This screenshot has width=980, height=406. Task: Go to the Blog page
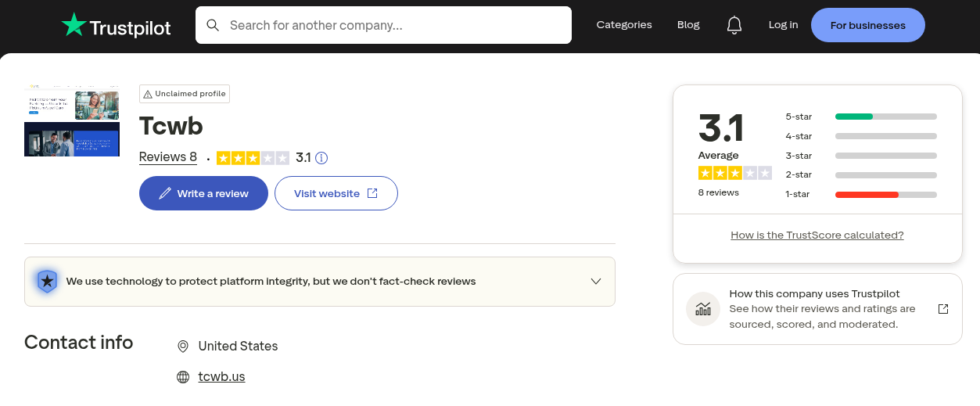click(x=688, y=25)
